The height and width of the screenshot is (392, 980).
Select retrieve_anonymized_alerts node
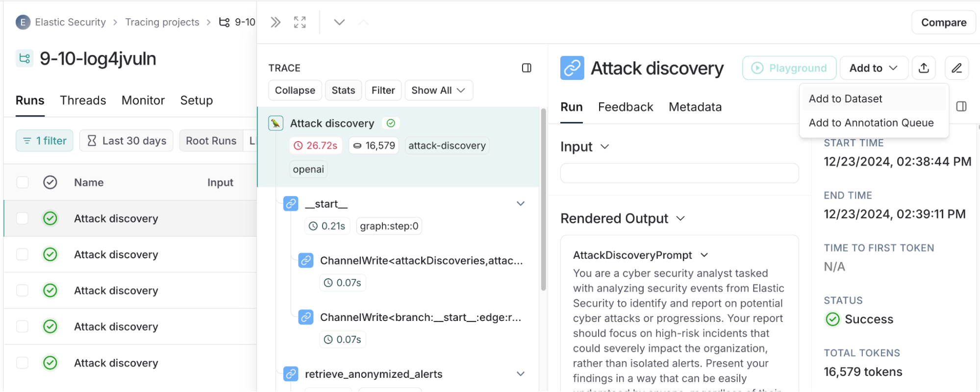pos(374,374)
